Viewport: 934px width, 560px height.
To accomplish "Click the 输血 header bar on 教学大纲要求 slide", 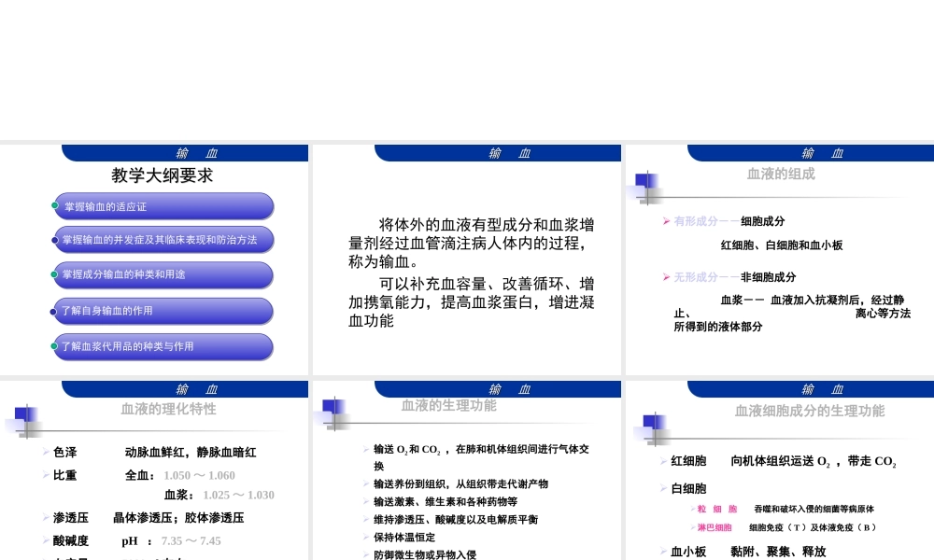I will [x=197, y=152].
